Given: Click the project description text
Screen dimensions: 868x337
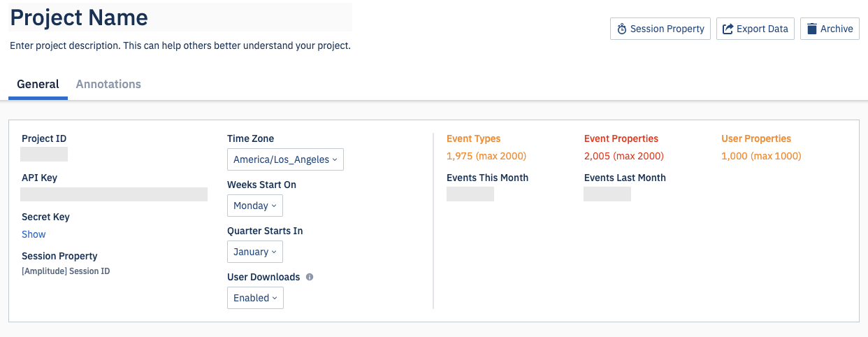Looking at the screenshot, I should [x=180, y=46].
